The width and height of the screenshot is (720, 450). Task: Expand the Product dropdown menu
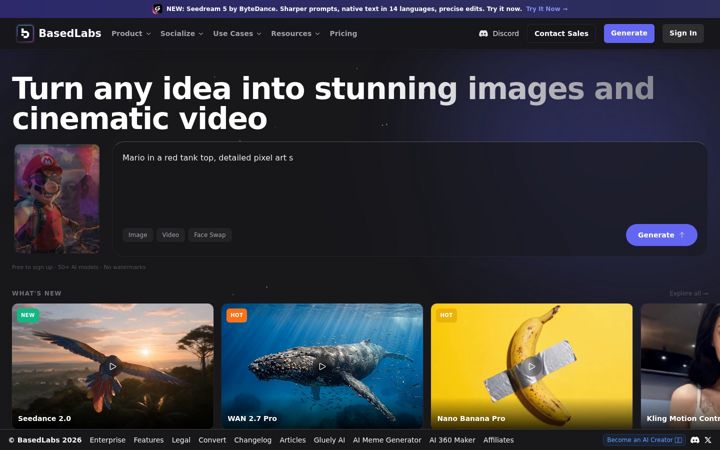pyautogui.click(x=131, y=34)
